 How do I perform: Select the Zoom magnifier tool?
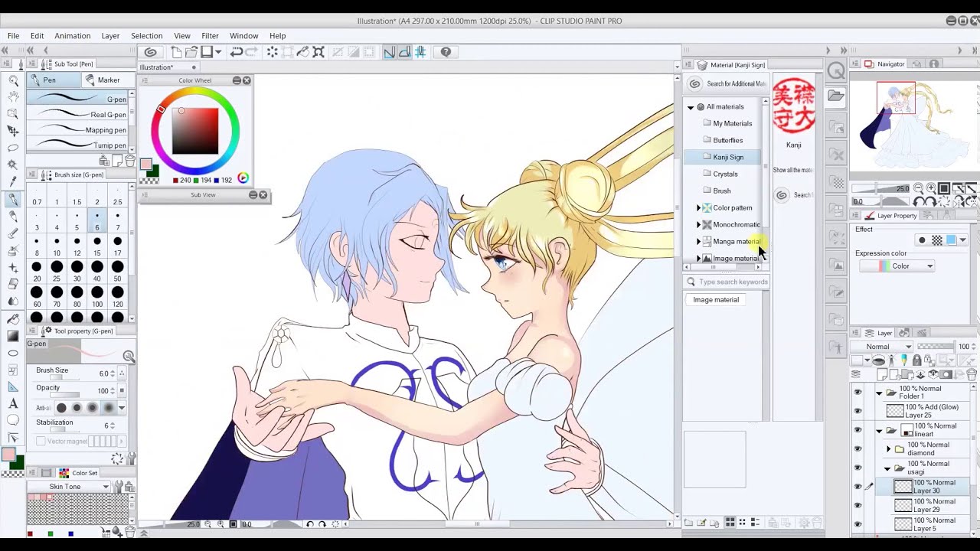[13, 80]
